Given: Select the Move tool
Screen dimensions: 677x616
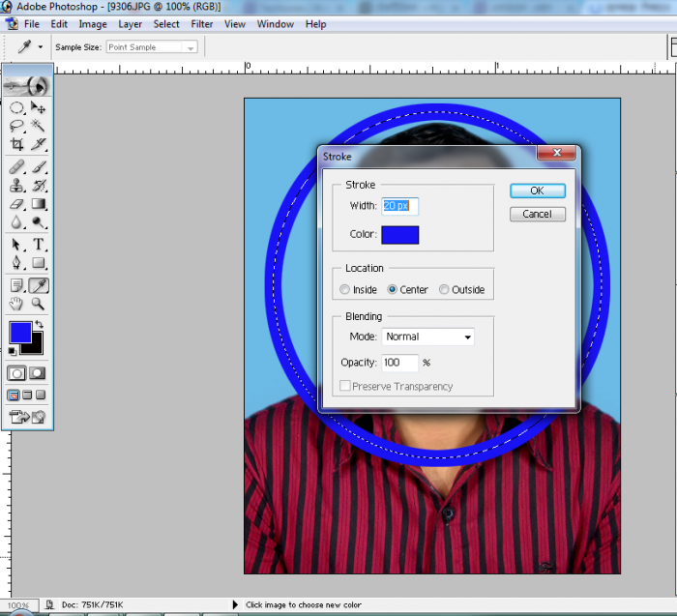Looking at the screenshot, I should (x=39, y=108).
